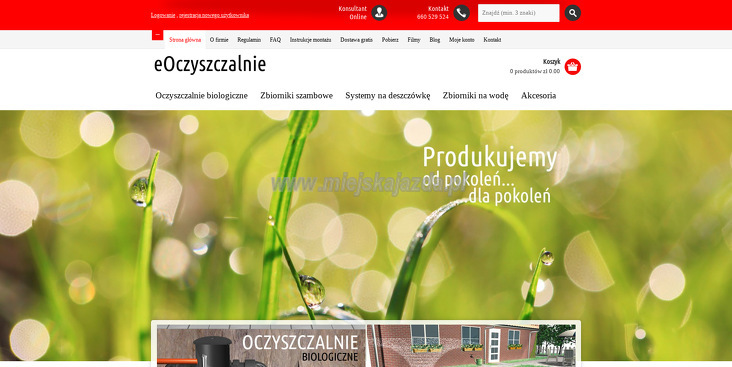Expand Systemy na deszczówkę category
The width and height of the screenshot is (732, 367).
coord(387,95)
